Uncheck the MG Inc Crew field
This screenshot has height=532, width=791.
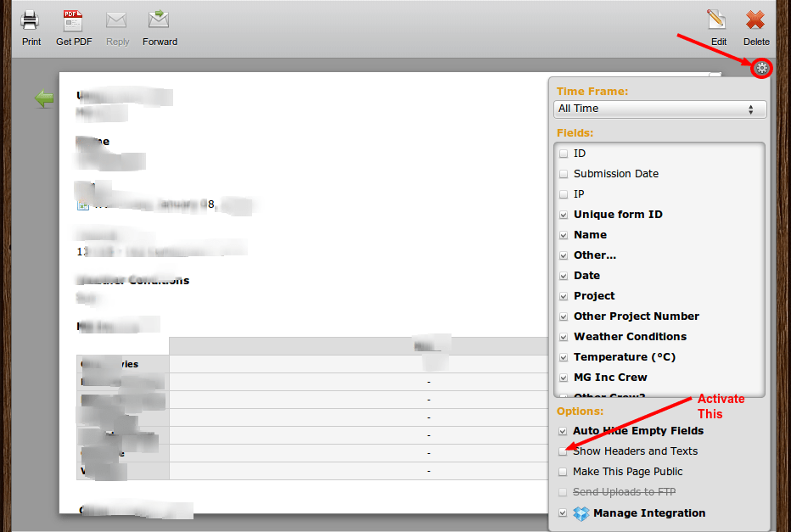click(x=564, y=378)
